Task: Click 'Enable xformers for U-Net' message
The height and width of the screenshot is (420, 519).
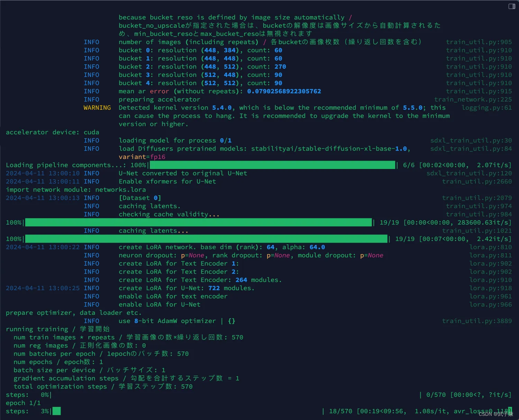Action: pos(167,181)
